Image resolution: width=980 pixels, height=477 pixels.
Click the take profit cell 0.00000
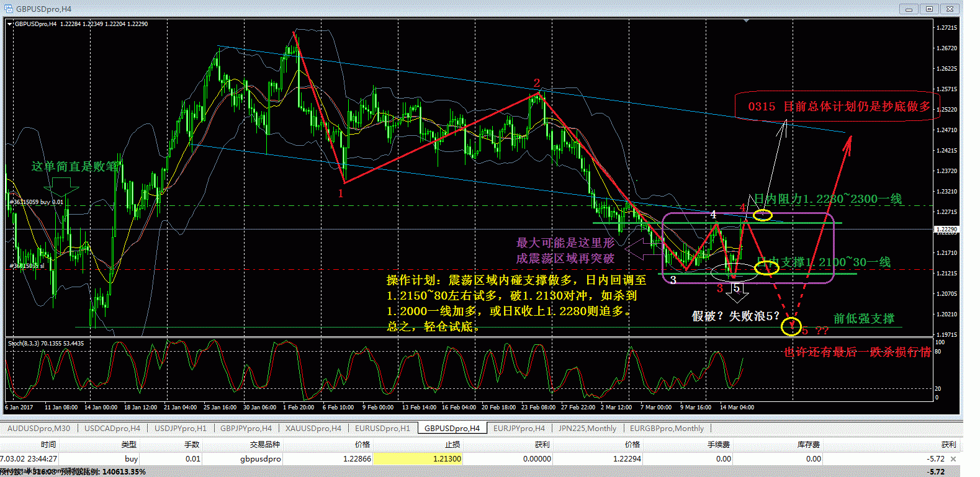click(x=537, y=459)
